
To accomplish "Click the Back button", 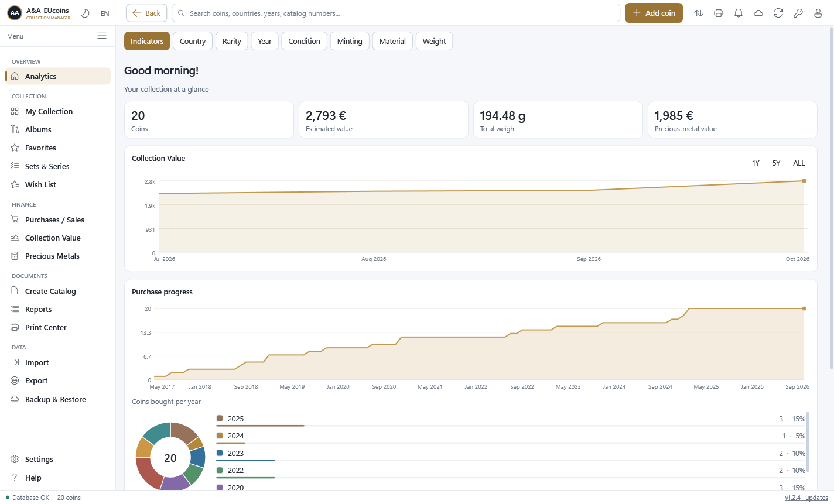I will [x=146, y=13].
